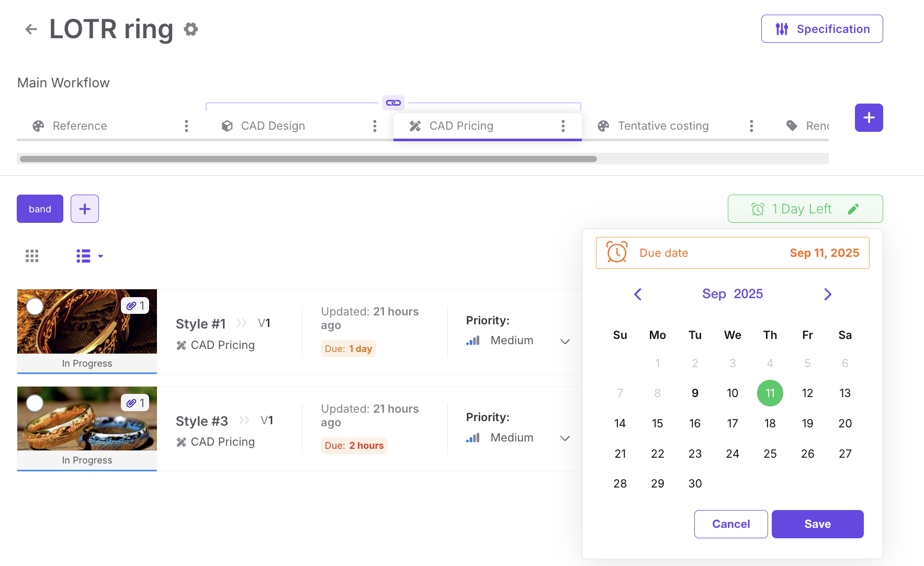Image resolution: width=924 pixels, height=566 pixels.
Task: Switch to grid view icon
Action: pyautogui.click(x=32, y=256)
